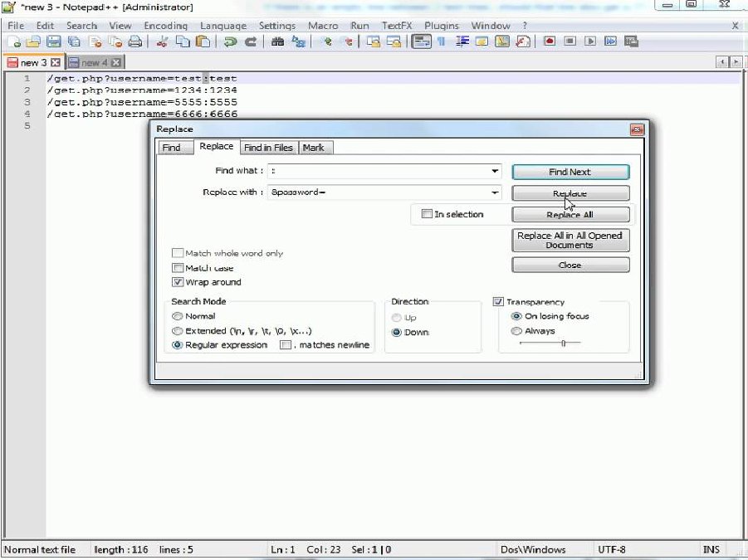
Task: Click the Undo toolbar icon
Action: tap(230, 41)
